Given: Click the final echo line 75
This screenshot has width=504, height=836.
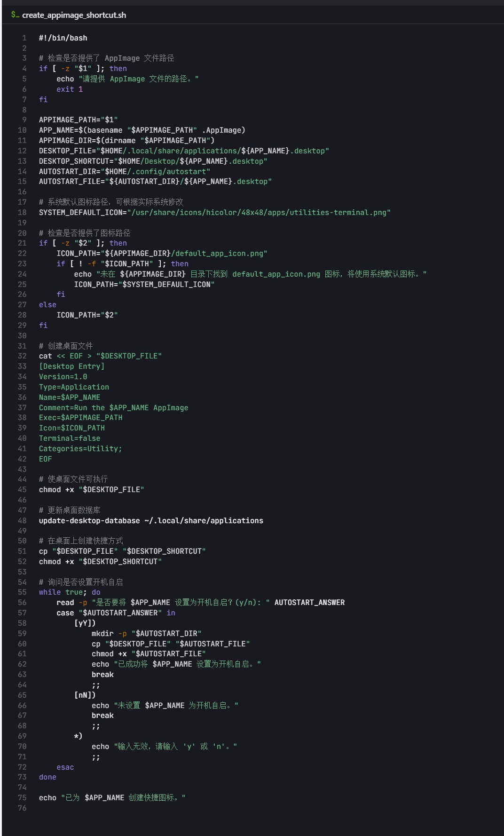Looking at the screenshot, I should 112,797.
